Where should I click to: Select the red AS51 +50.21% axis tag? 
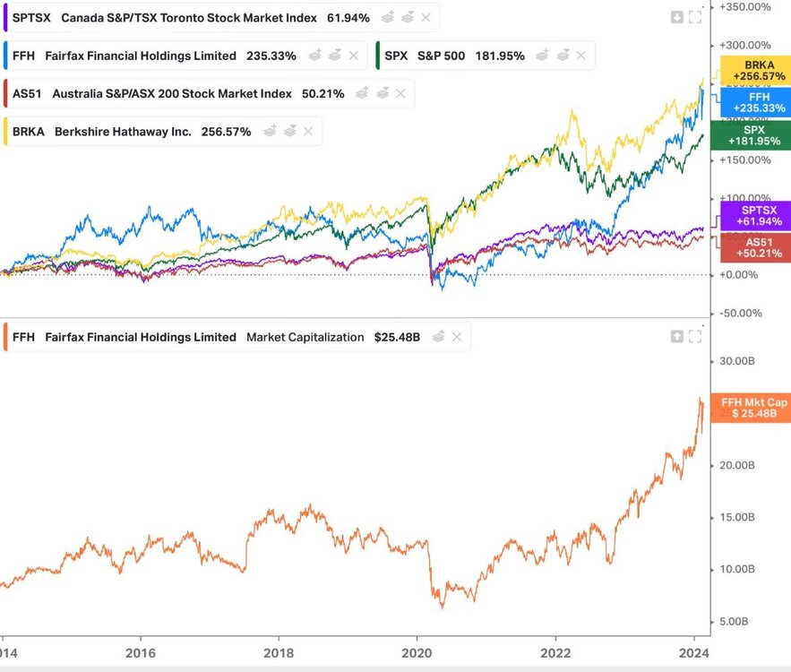tap(755, 247)
